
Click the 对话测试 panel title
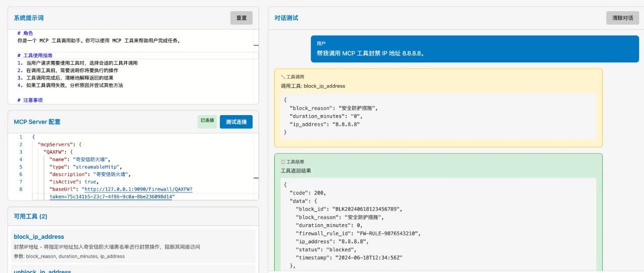pyautogui.click(x=286, y=18)
